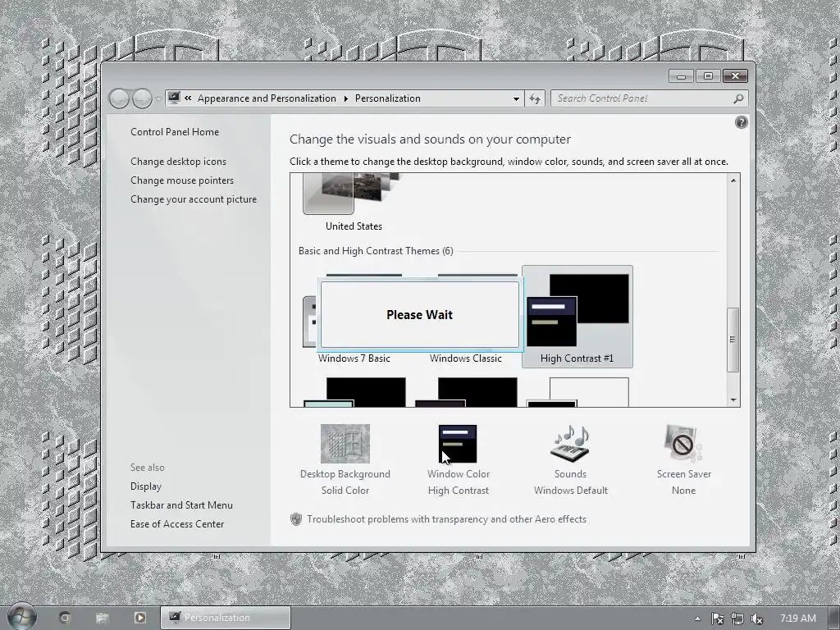Click the Action Center flag tray icon
This screenshot has width=840, height=630.
[x=717, y=619]
